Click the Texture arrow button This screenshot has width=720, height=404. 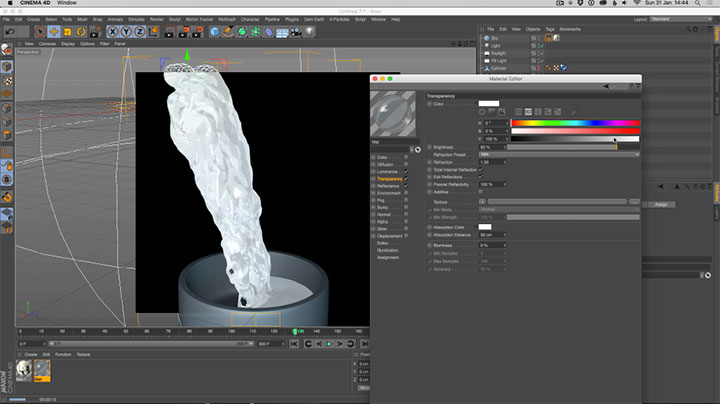(482, 202)
